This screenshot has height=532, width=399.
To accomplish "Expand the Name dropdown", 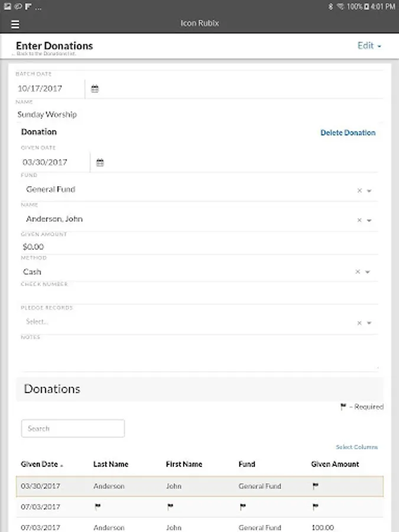I will point(369,220).
